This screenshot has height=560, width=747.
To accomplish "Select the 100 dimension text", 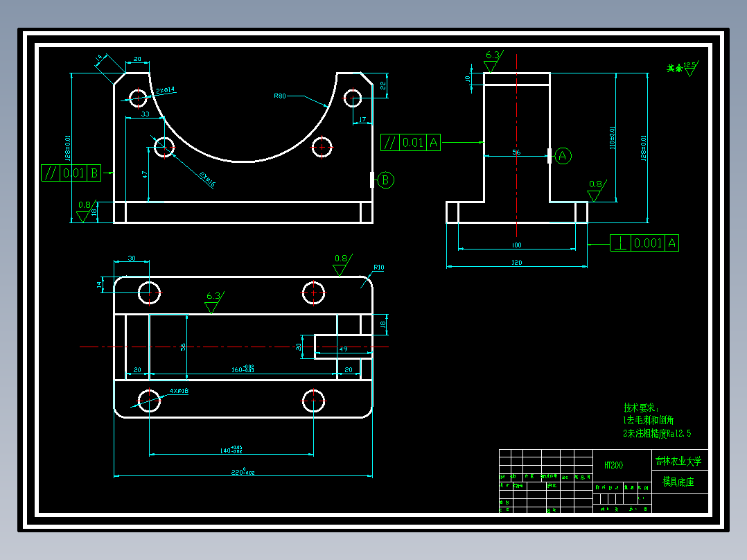I will 517,245.
